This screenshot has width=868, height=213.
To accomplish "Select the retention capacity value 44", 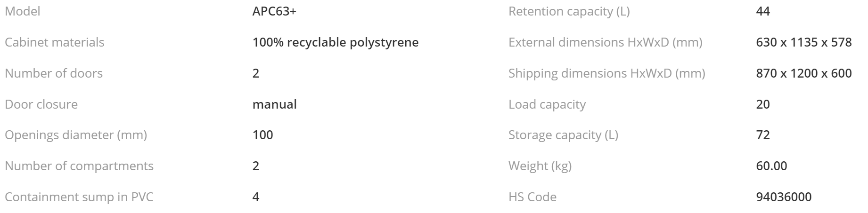I will click(763, 11).
